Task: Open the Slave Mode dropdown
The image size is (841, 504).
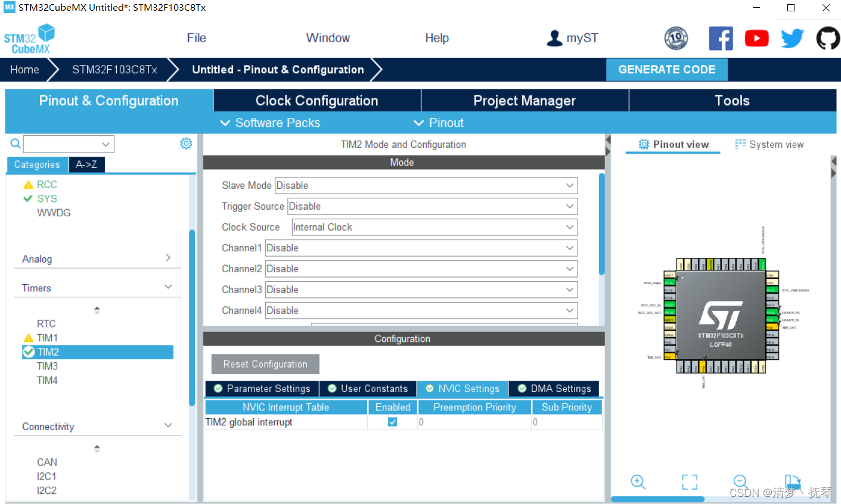Action: pos(426,185)
